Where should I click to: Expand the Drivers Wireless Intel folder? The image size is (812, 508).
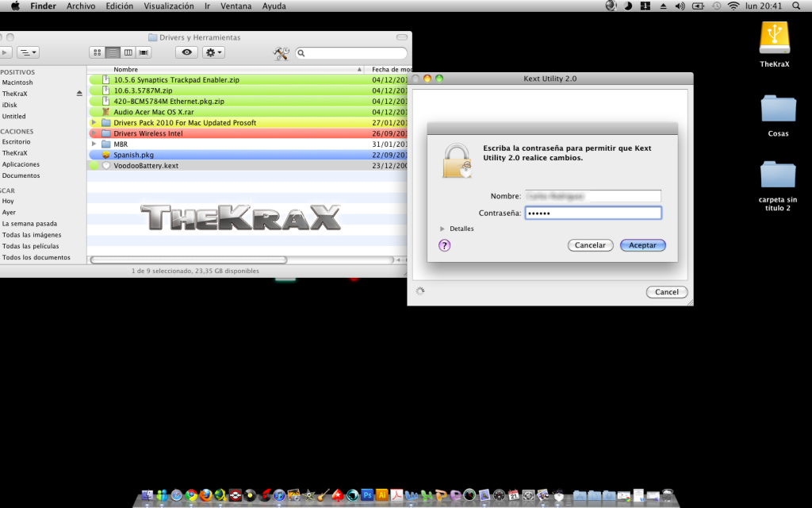point(94,133)
